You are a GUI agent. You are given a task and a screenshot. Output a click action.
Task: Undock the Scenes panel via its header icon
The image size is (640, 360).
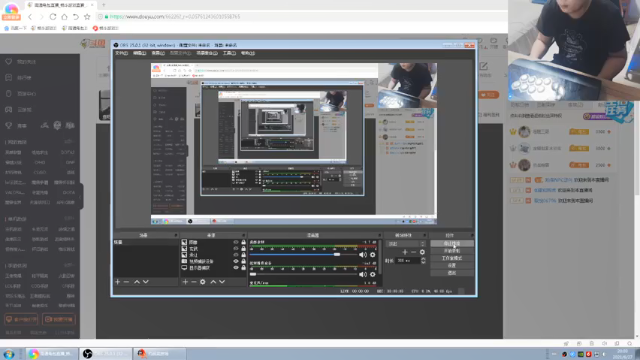coord(176,236)
